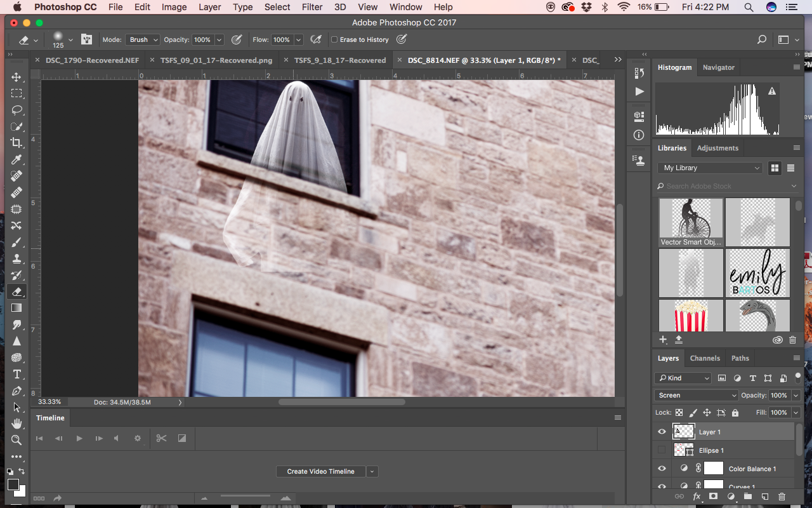Open Create Video Timeline options arrow
The height and width of the screenshot is (508, 812).
[x=372, y=471]
